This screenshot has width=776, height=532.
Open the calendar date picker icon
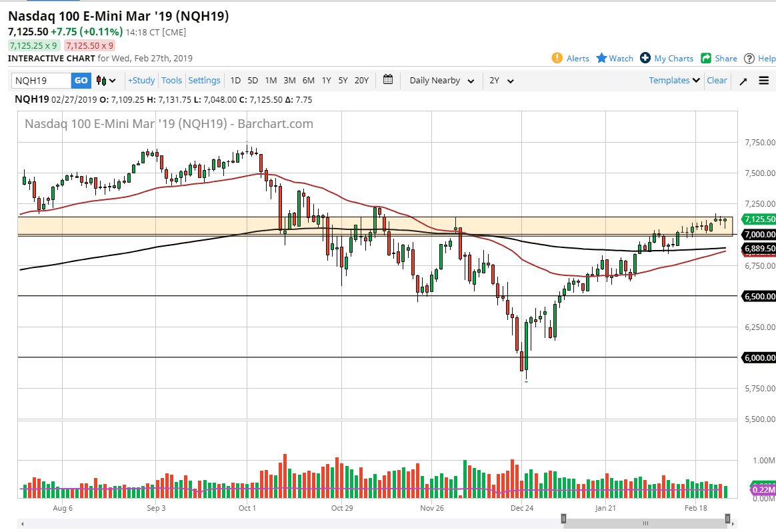tap(389, 80)
